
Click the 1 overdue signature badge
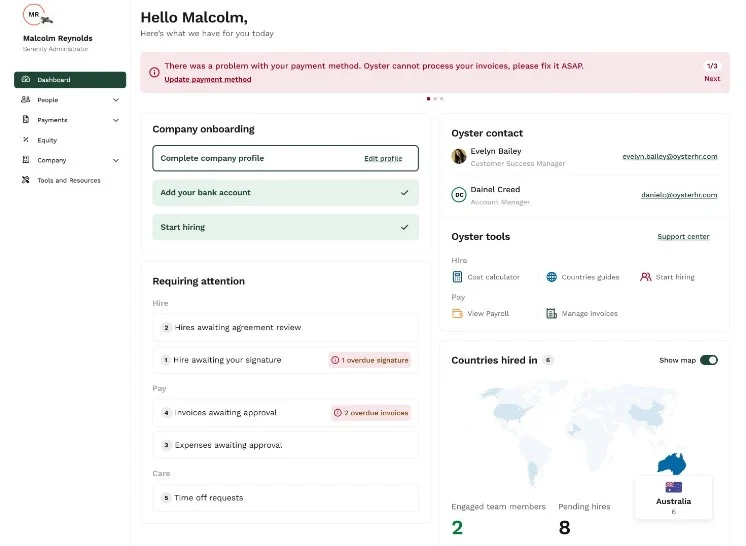point(370,360)
